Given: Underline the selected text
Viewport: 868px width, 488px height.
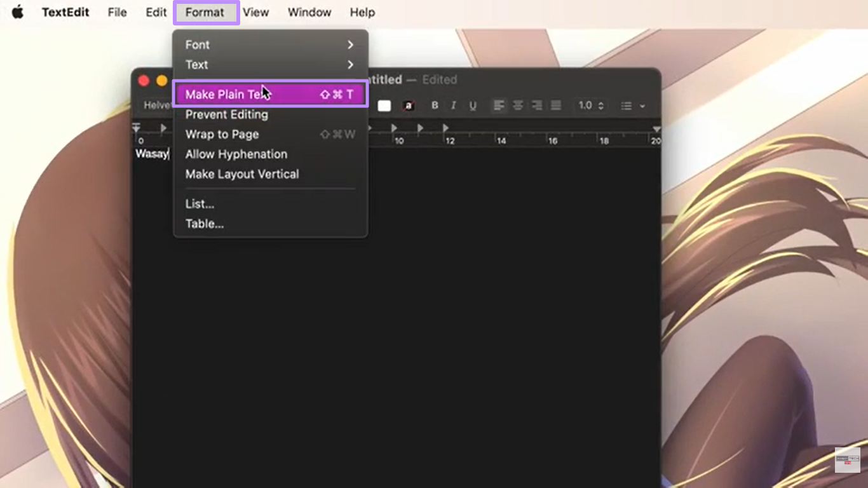Looking at the screenshot, I should [473, 105].
